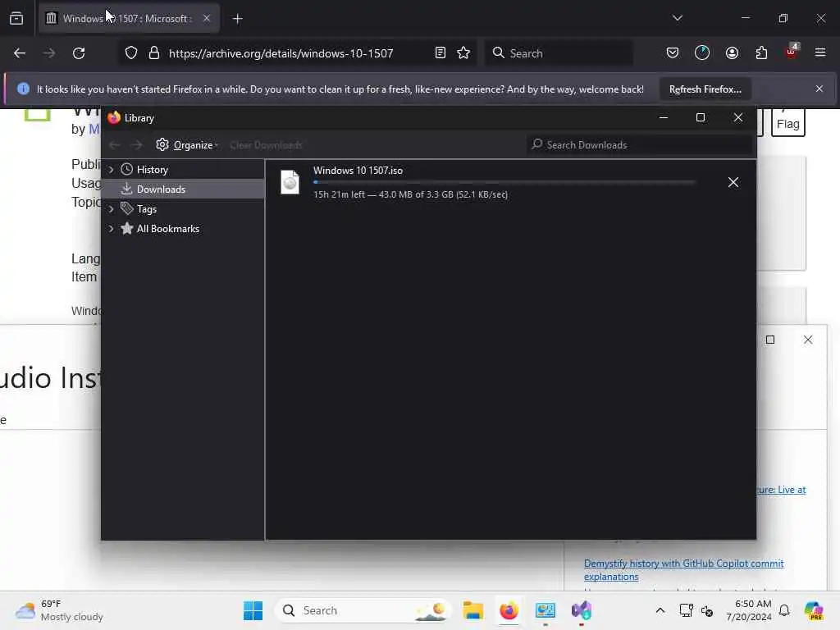Open the tracking protection shield icon
840x630 pixels.
coord(131,53)
